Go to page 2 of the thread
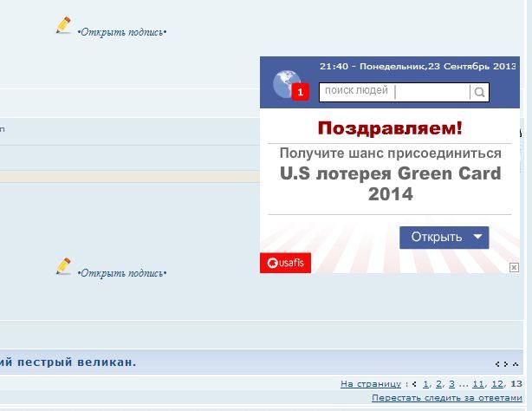532x411 pixels. pyautogui.click(x=438, y=384)
